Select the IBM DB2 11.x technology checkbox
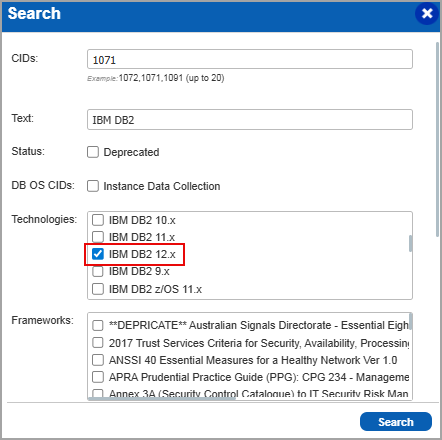Screen dimensions: 442x440 click(x=98, y=237)
